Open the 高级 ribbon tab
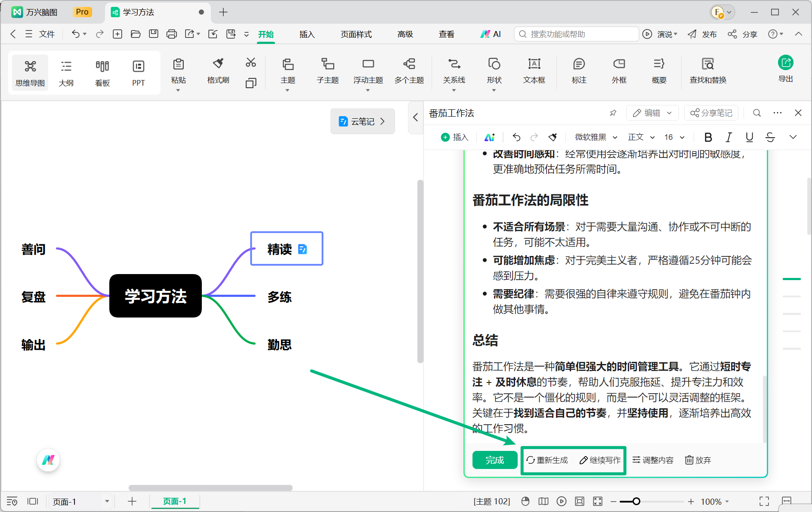The image size is (812, 512). tap(405, 34)
